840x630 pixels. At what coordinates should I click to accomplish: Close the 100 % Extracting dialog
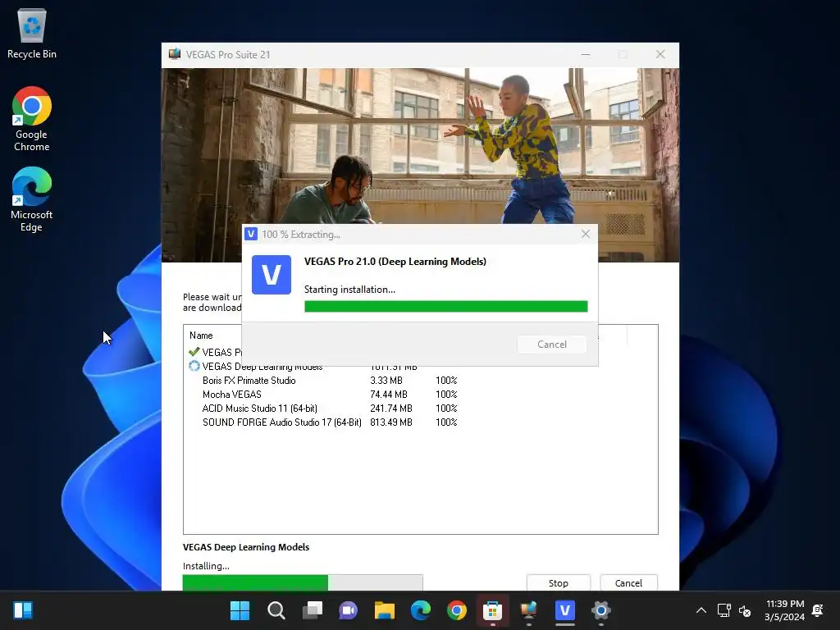[586, 234]
